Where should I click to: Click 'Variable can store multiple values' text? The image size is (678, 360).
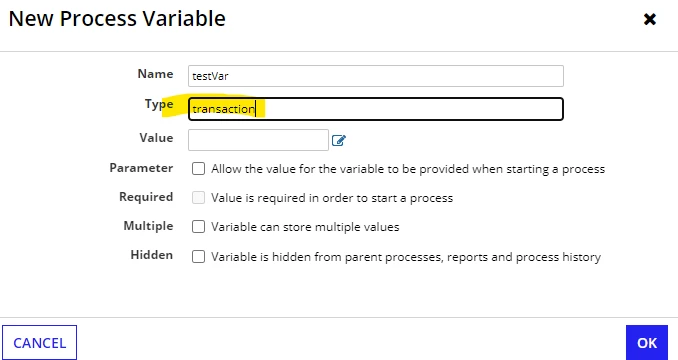[x=305, y=227]
